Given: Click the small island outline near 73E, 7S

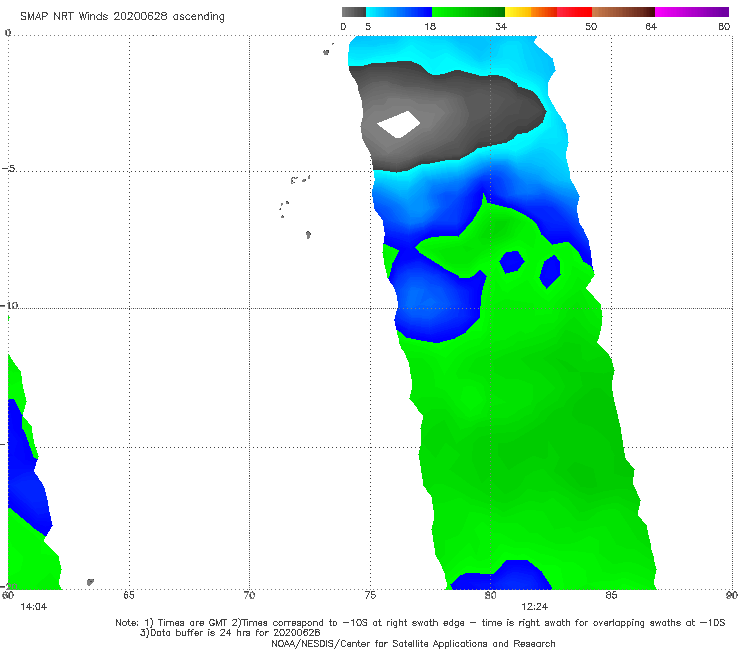Looking at the screenshot, I should click(308, 235).
